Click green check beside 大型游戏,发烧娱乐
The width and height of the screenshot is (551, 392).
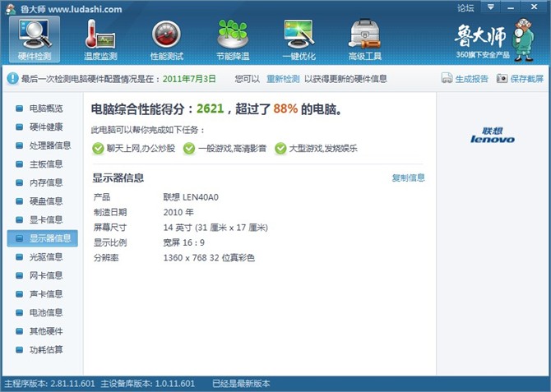(280, 149)
